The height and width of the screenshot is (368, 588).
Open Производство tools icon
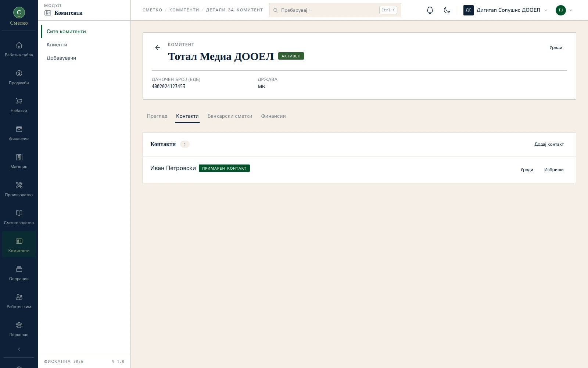[x=19, y=185]
